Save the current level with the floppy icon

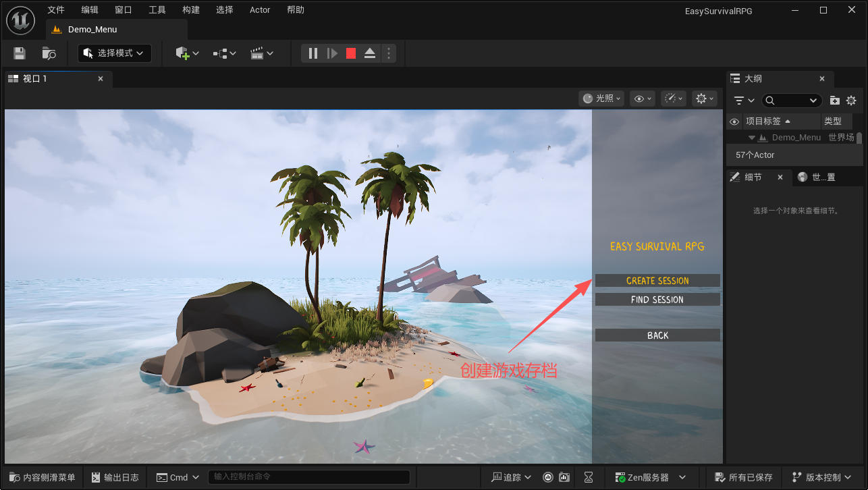pyautogui.click(x=20, y=53)
